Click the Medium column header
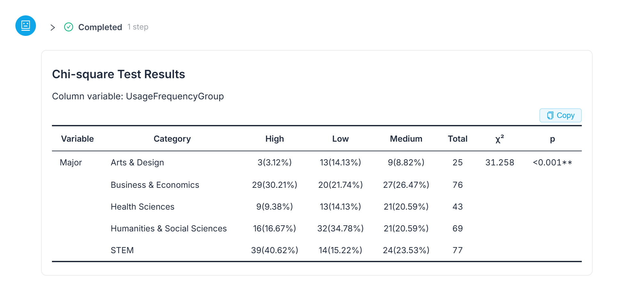 (x=406, y=139)
